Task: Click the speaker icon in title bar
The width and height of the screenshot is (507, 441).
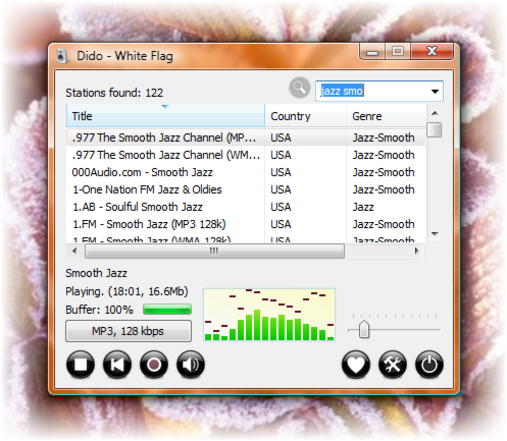Action: (x=62, y=56)
